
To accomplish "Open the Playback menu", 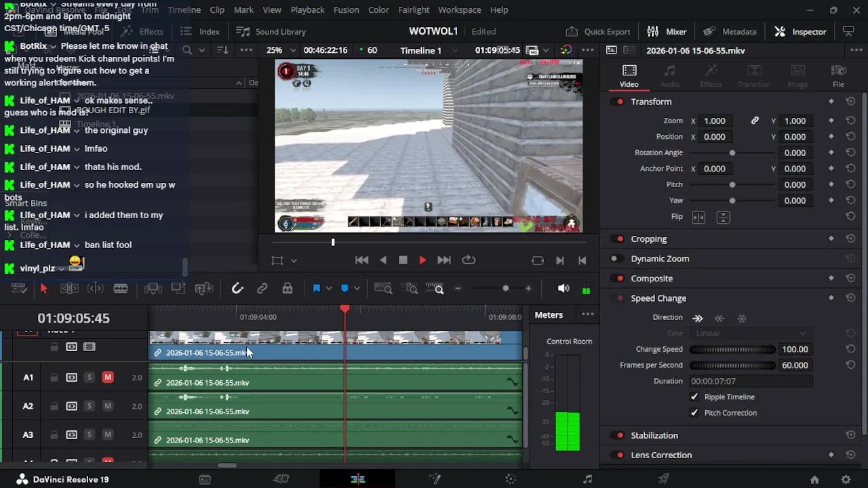I will pos(307,10).
